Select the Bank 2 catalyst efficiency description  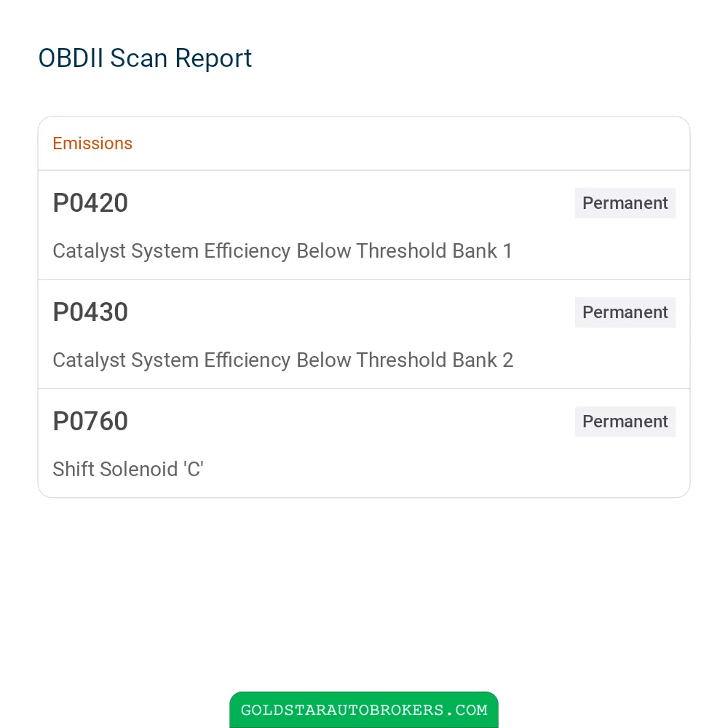point(282,360)
